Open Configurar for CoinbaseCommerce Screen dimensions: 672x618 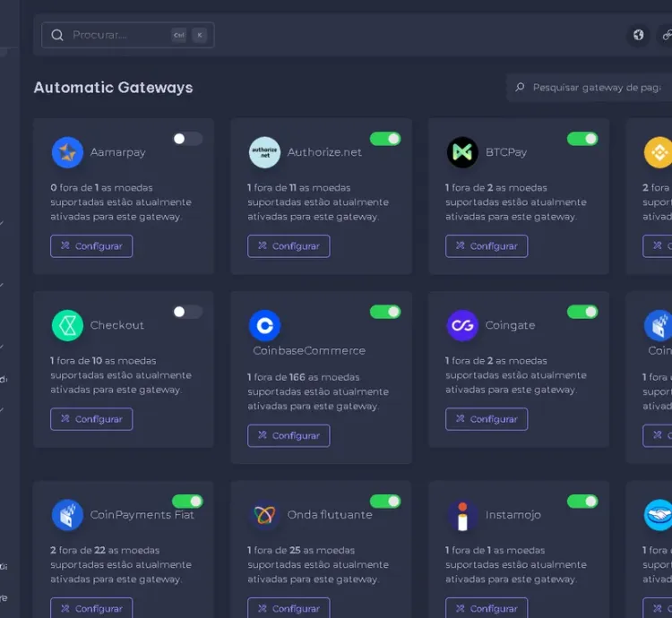point(289,436)
